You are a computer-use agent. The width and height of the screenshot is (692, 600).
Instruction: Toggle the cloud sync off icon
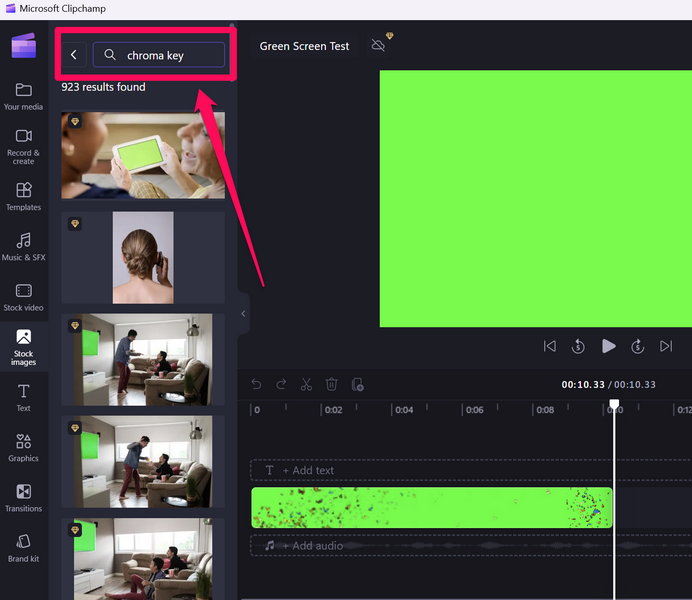[378, 46]
